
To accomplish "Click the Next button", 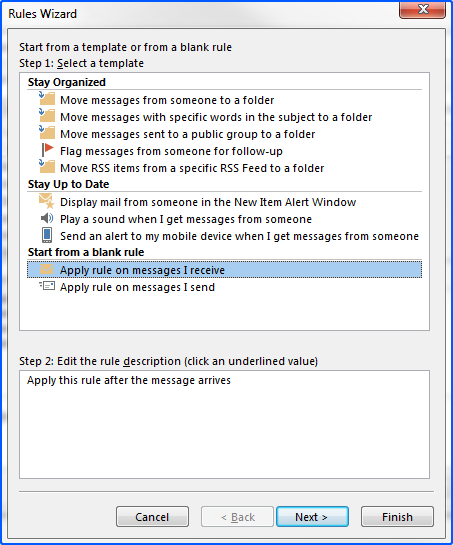I will (312, 517).
